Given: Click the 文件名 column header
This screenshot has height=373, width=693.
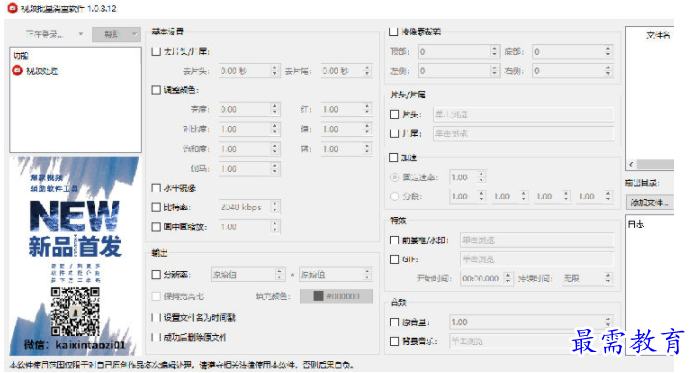Looking at the screenshot, I should pyautogui.click(x=658, y=35).
